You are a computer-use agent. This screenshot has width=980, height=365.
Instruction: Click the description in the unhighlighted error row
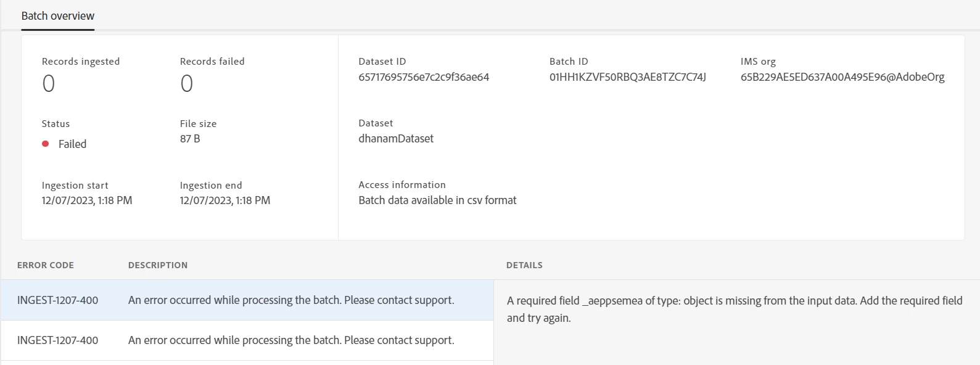click(291, 340)
